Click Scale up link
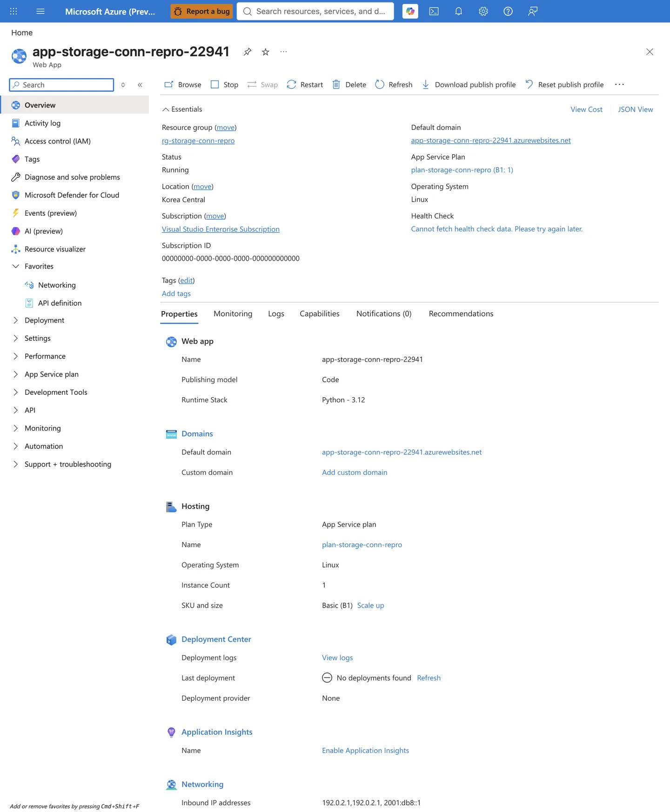 pyautogui.click(x=370, y=605)
